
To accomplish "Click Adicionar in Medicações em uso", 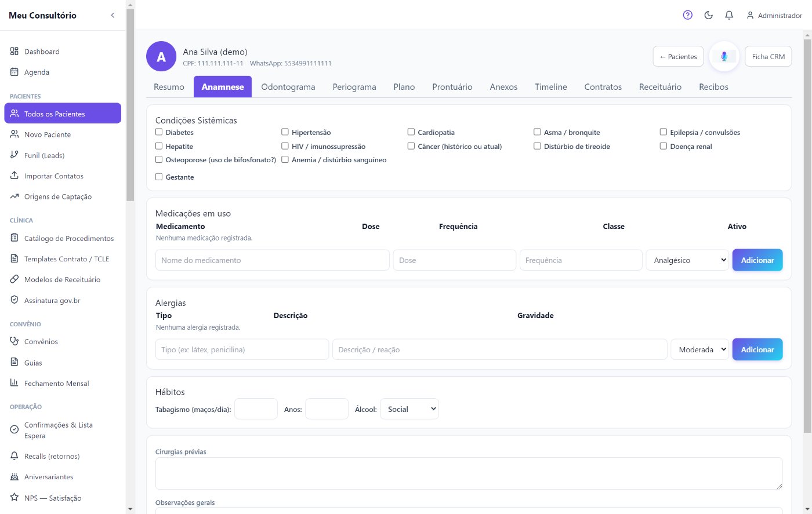I will [757, 260].
